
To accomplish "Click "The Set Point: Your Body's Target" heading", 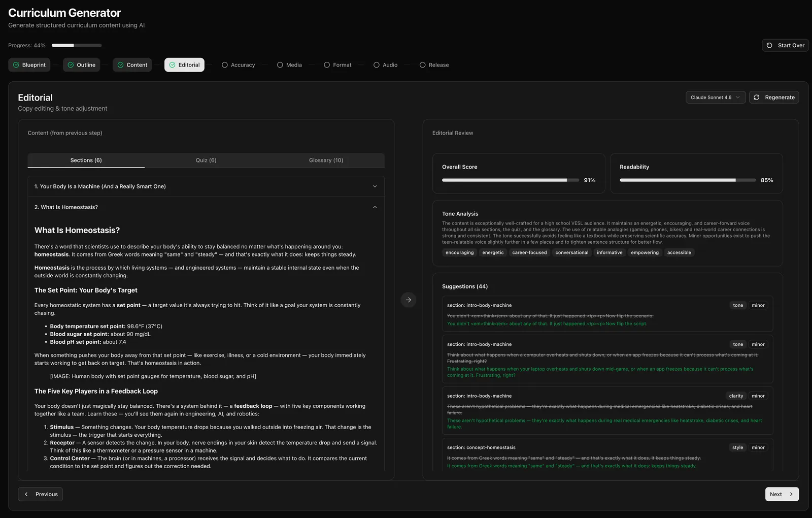I will 86,290.
